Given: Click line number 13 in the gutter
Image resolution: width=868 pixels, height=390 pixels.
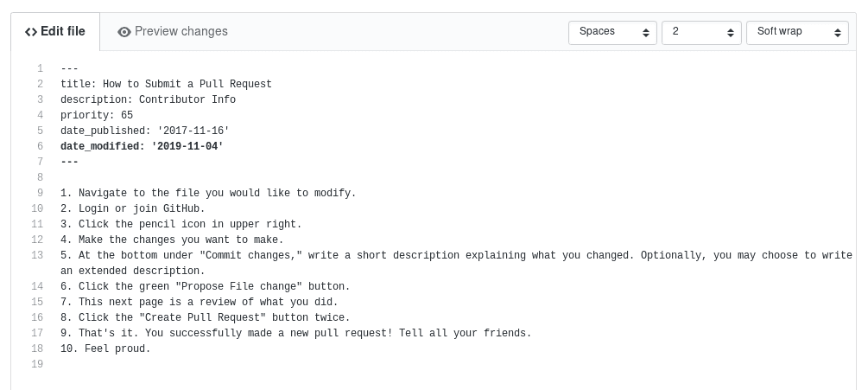Looking at the screenshot, I should pos(37,255).
